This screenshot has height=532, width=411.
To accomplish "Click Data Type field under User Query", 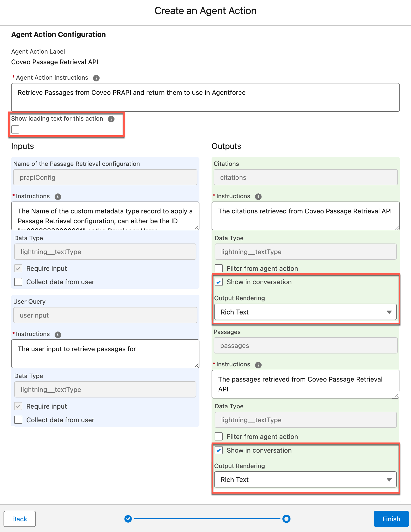I will coord(105,390).
